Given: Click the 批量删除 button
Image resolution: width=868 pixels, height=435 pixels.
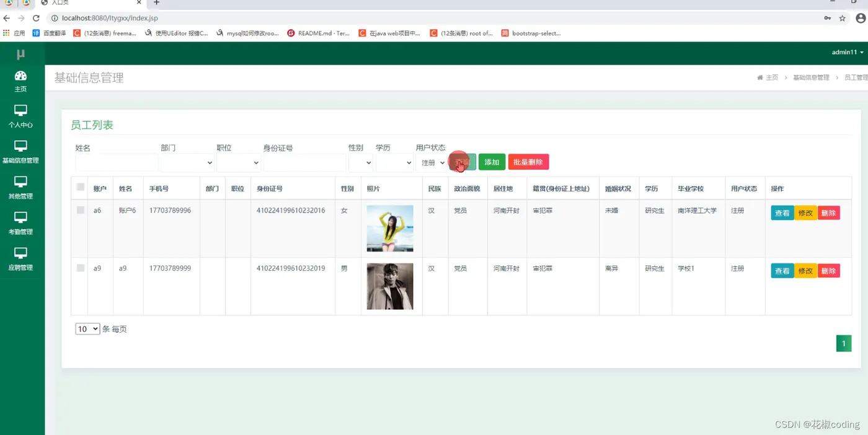Looking at the screenshot, I should coord(528,162).
